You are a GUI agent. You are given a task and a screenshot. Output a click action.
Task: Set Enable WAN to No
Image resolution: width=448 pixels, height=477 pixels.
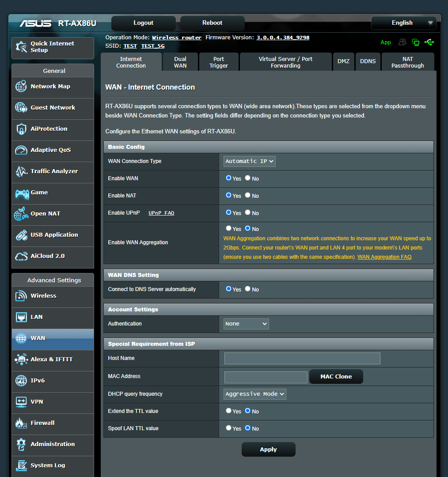point(248,178)
